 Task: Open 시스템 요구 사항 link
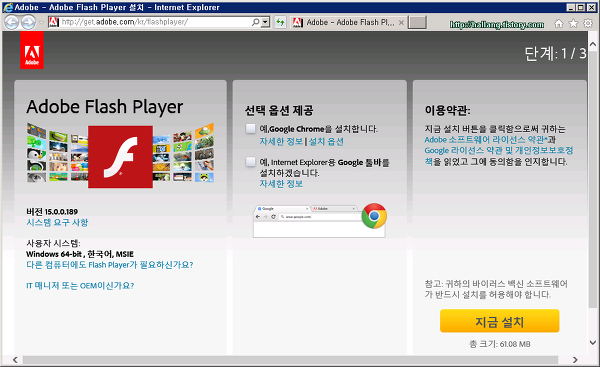click(57, 222)
